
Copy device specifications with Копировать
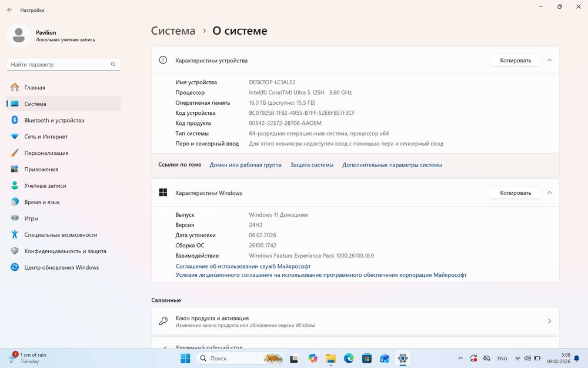coord(515,60)
